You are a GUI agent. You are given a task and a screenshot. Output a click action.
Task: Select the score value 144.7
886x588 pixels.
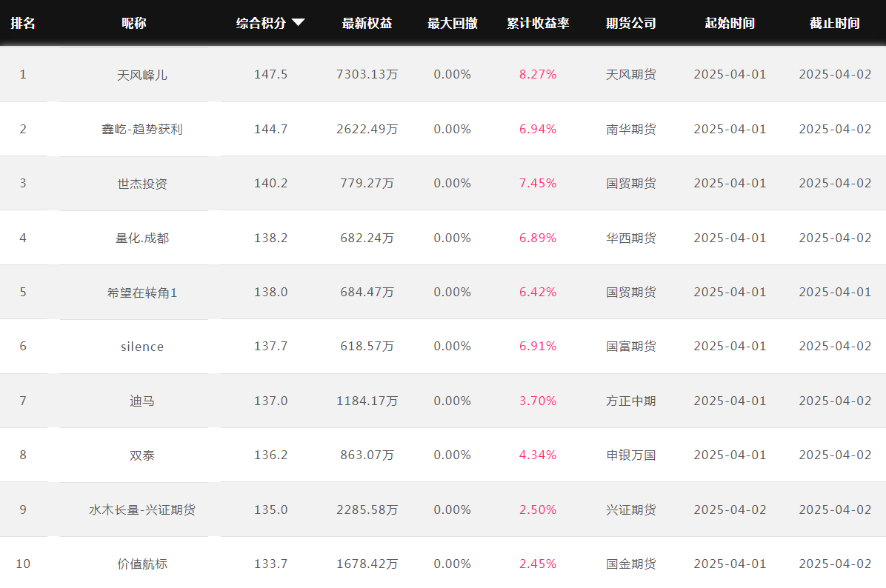pyautogui.click(x=270, y=130)
